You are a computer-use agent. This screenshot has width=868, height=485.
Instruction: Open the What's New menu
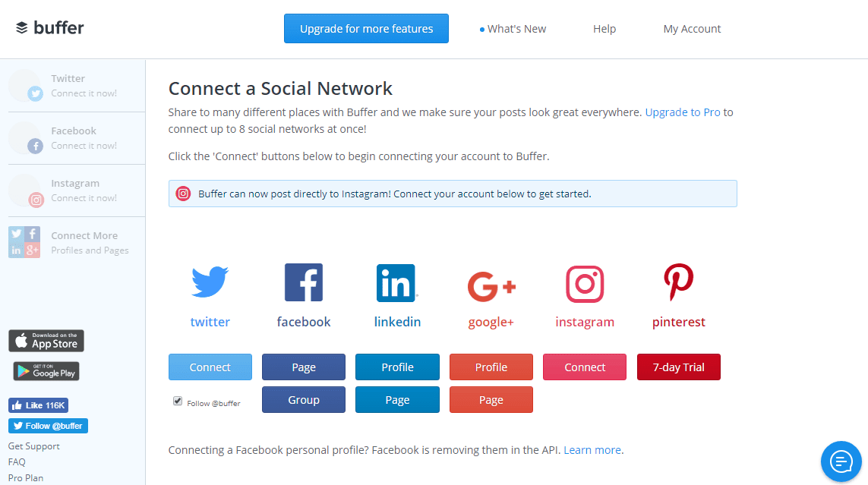[516, 29]
